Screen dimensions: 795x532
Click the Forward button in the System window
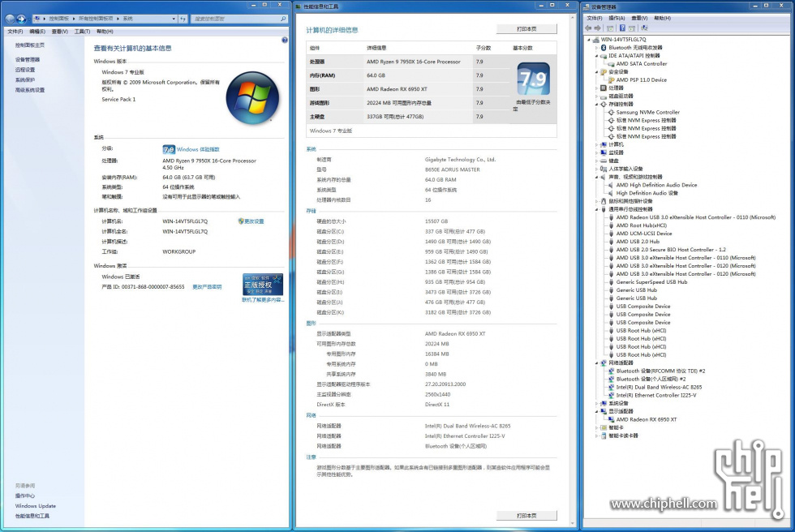pos(21,19)
